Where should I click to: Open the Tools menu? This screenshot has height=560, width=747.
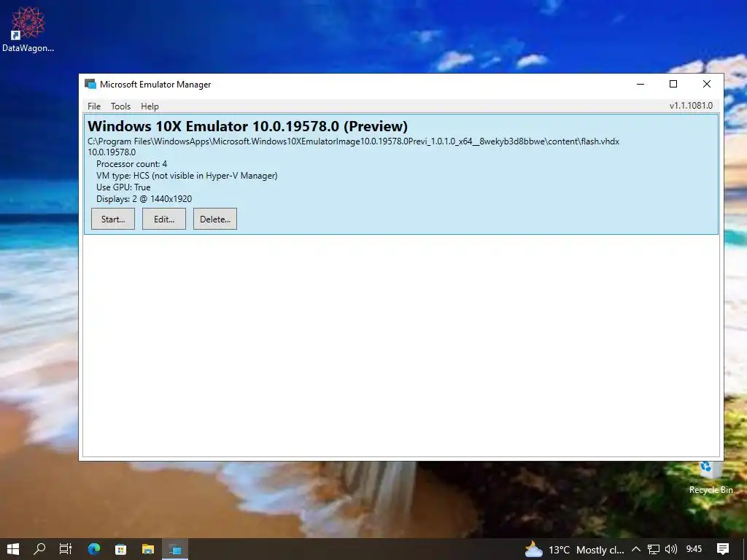point(120,106)
